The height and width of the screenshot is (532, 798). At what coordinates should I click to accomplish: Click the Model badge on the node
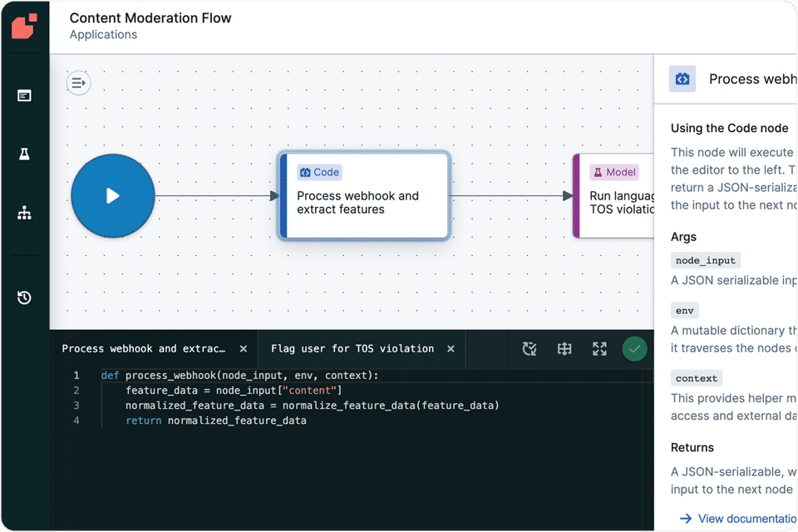click(x=614, y=172)
